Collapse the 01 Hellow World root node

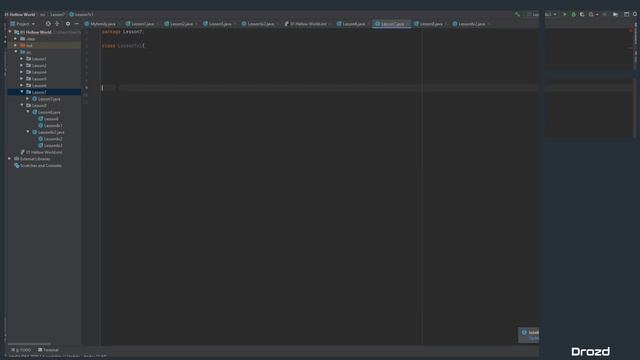(x=10, y=32)
